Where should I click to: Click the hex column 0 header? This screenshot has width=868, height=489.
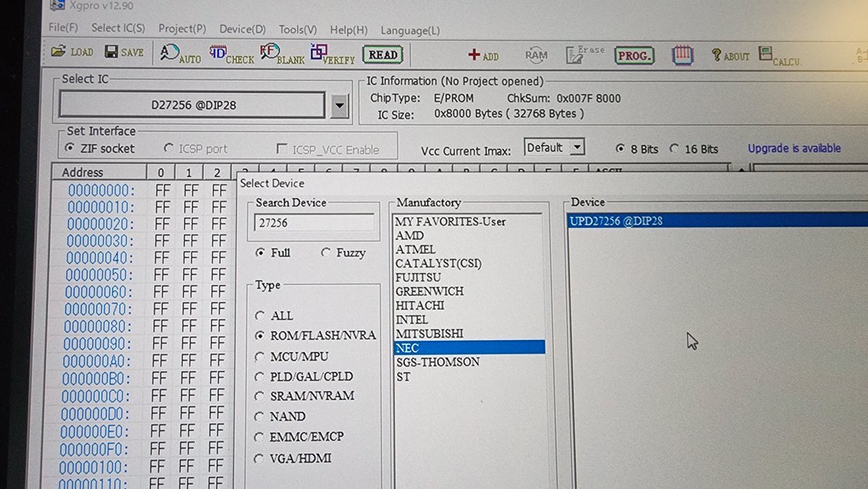[x=161, y=173]
